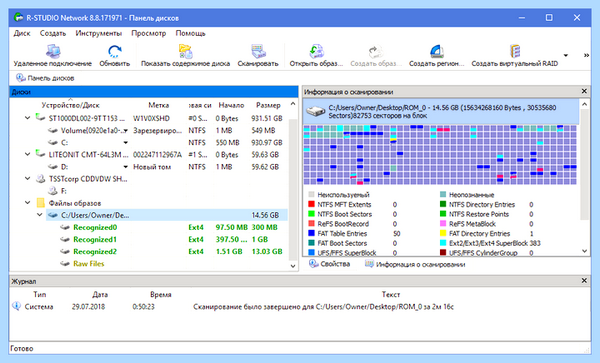Click the Панель дисков tab icon
The width and height of the screenshot is (600, 363).
(x=20, y=78)
